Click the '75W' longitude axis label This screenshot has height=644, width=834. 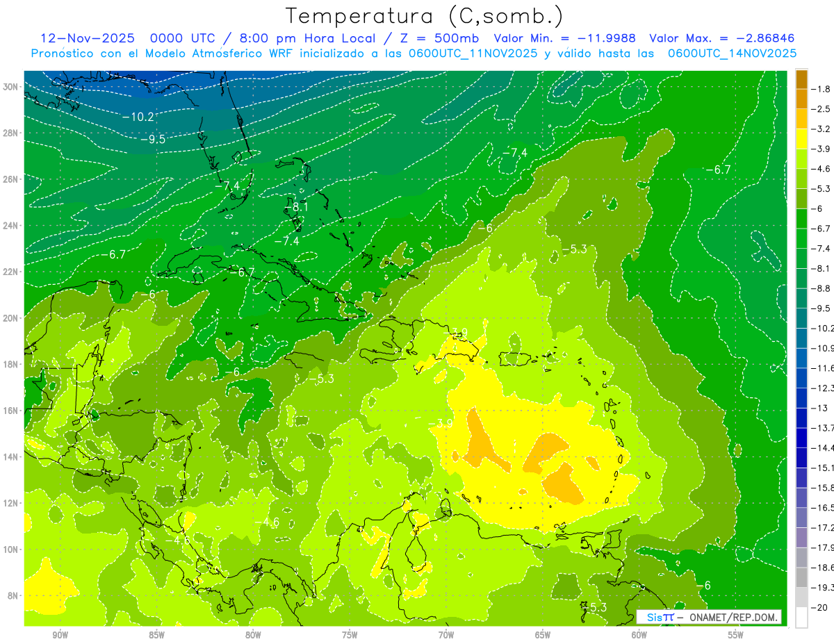click(350, 636)
